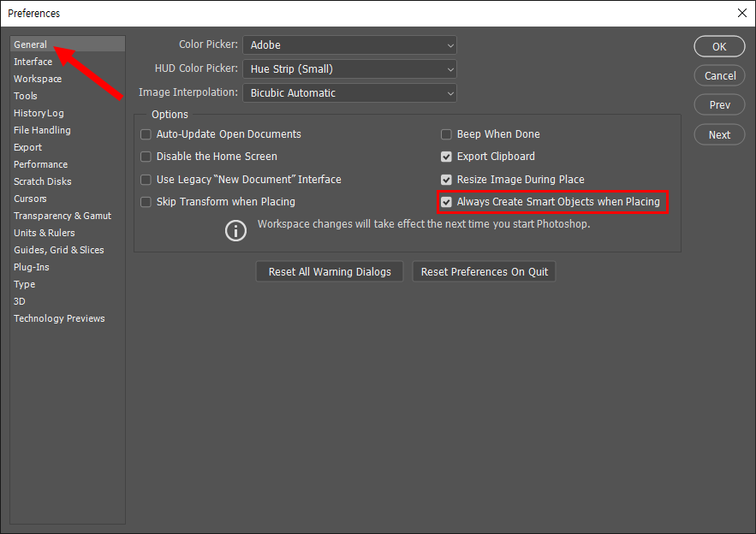Screen dimensions: 756x534
Task: Cancel the Preferences dialog
Action: (x=719, y=75)
